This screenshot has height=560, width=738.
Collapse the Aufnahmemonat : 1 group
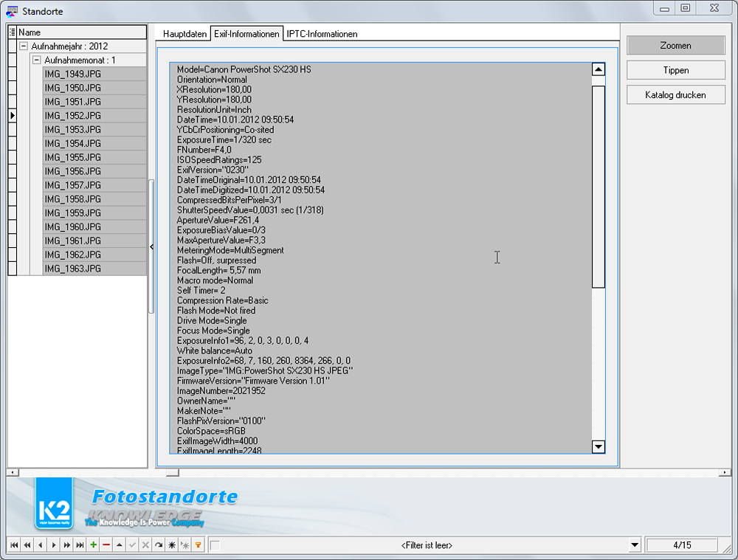(x=36, y=61)
